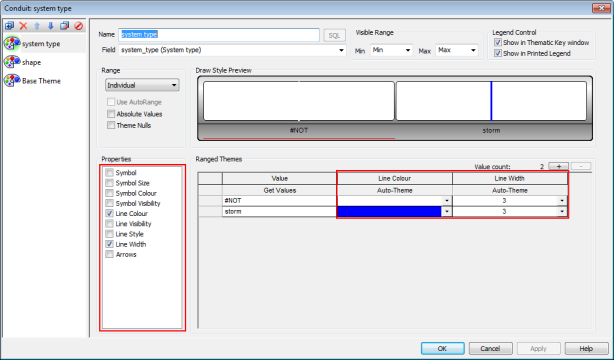Open the line colour dropdown for storm

pos(447,212)
